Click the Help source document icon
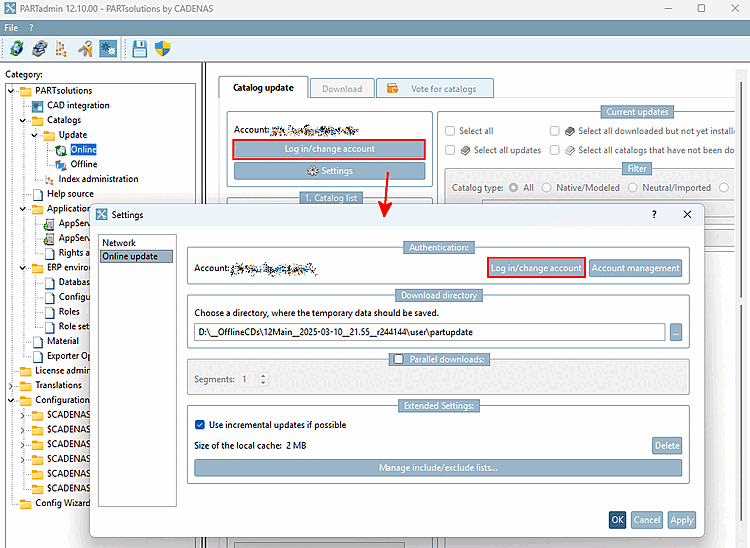The image size is (750, 548). coord(38,194)
